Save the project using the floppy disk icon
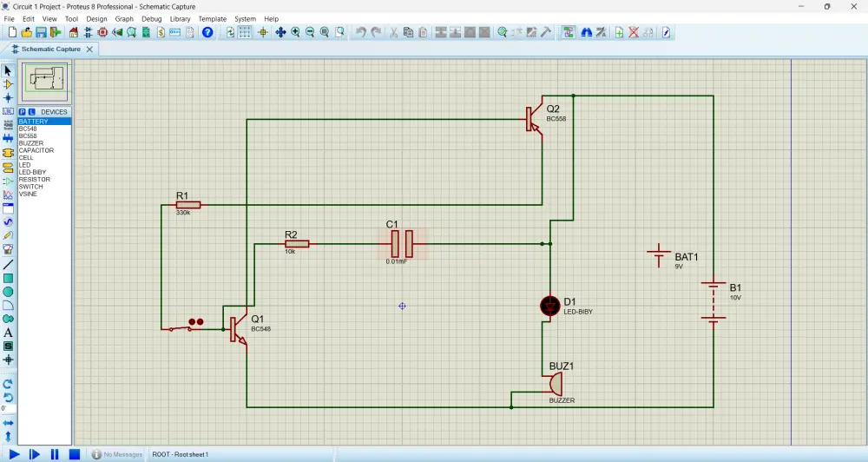Screen dimensions: 868x462 click(41, 33)
